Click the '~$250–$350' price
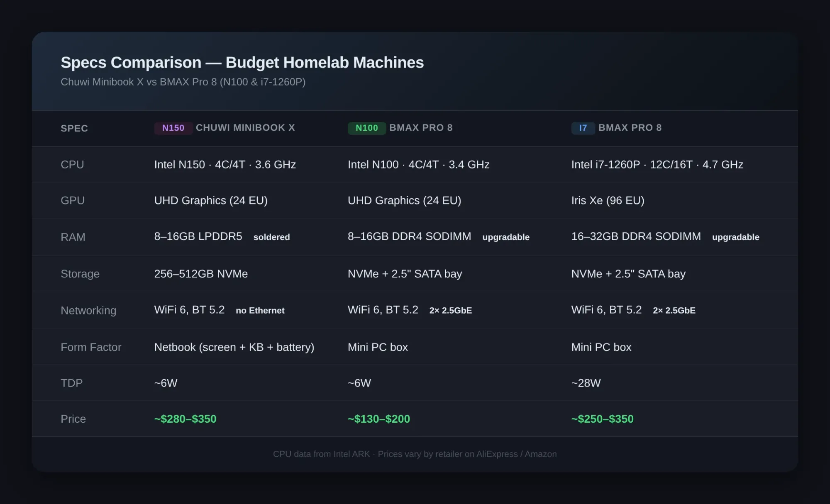This screenshot has width=830, height=504. (603, 419)
